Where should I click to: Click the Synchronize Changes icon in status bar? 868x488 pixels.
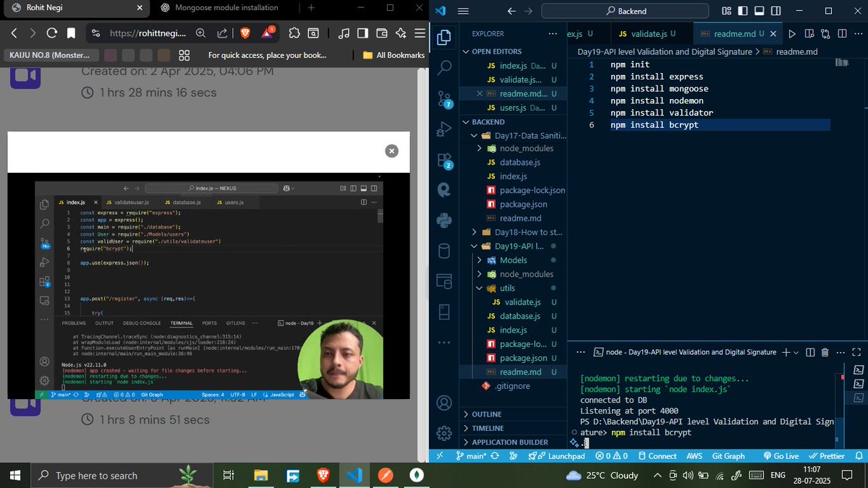(495, 456)
